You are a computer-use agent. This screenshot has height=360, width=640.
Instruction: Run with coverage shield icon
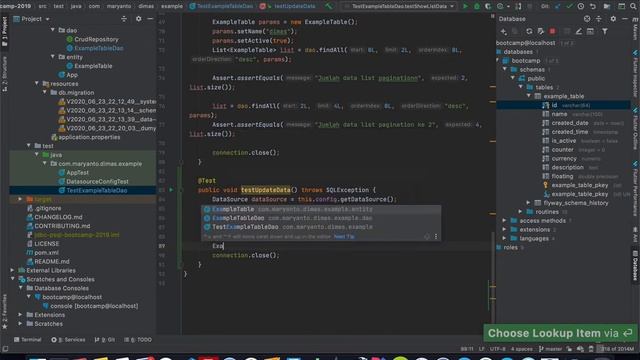pyautogui.click(x=488, y=6)
